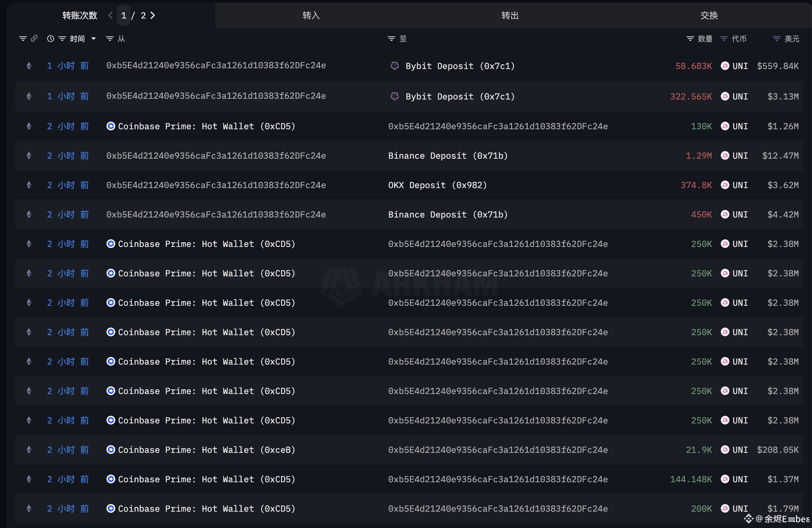Screen dimensions: 812x528
Task: Click the Bybit logo in the $559.84K row
Action: click(x=394, y=66)
